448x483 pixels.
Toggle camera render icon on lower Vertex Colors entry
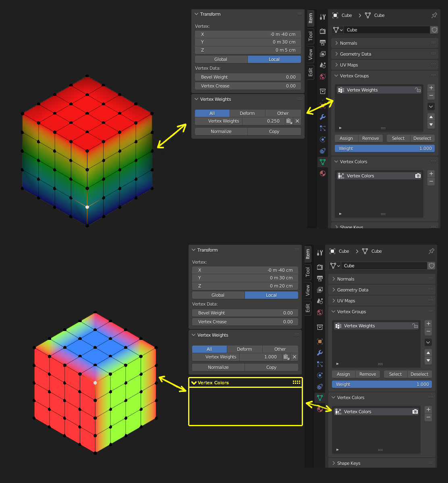415,412
